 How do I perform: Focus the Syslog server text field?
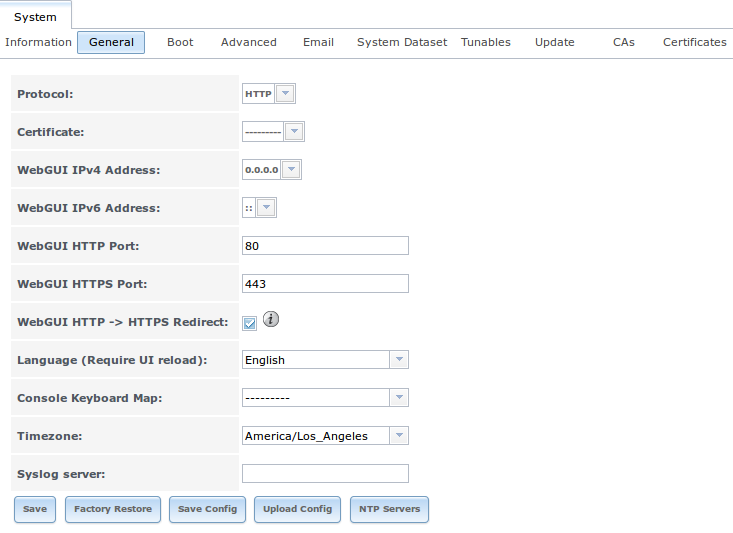(x=325, y=474)
